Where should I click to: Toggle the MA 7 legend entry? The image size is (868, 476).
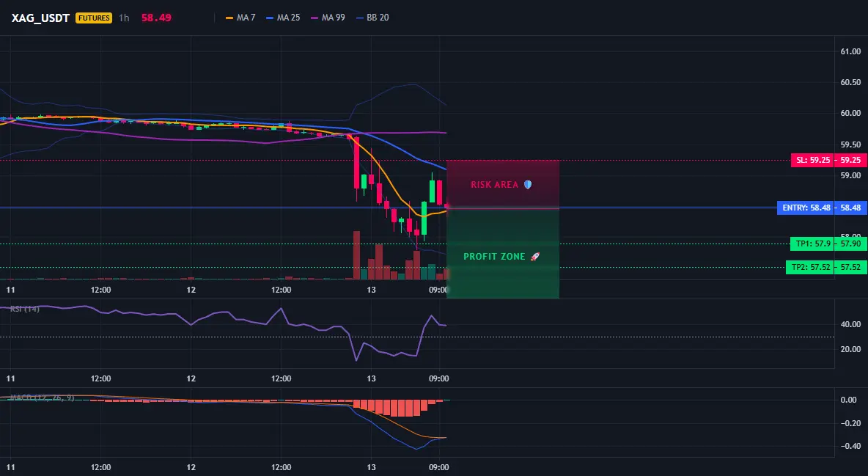(240, 18)
